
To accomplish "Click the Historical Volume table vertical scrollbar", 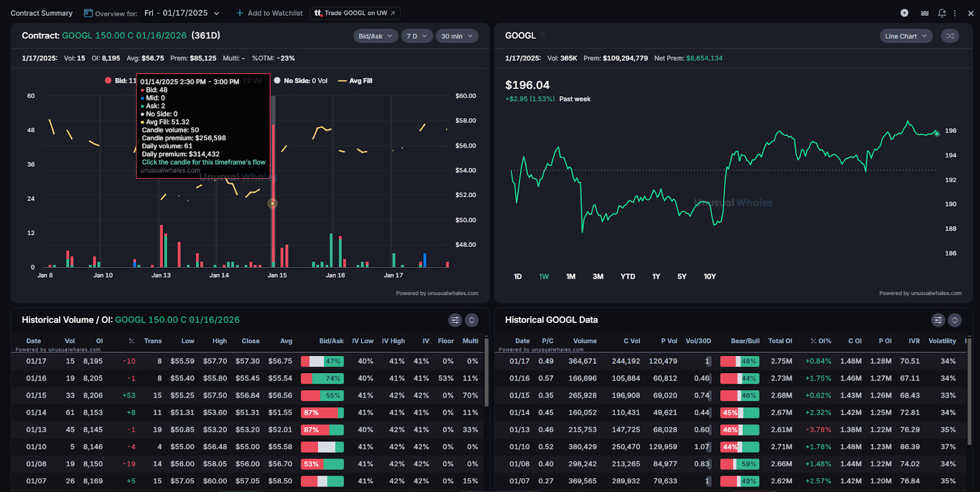I will 486,374.
